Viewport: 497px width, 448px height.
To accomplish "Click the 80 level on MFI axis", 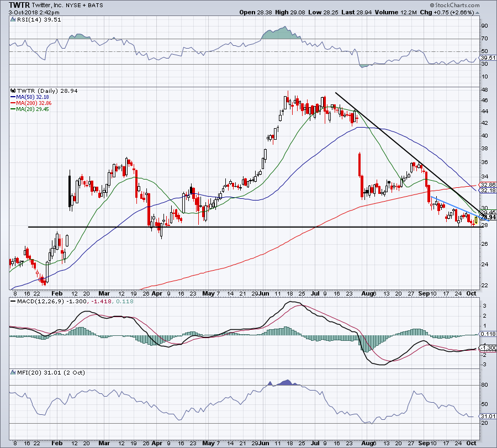I will [484, 385].
